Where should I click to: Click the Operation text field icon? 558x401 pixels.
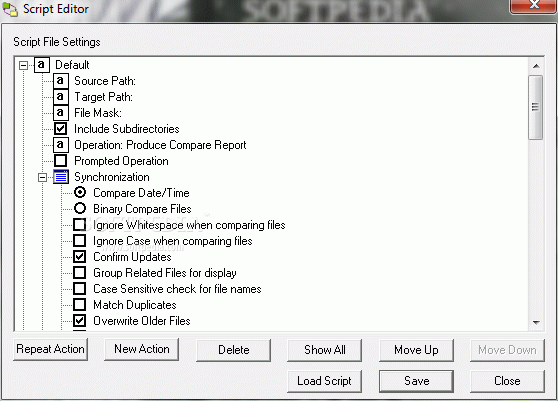(60, 145)
